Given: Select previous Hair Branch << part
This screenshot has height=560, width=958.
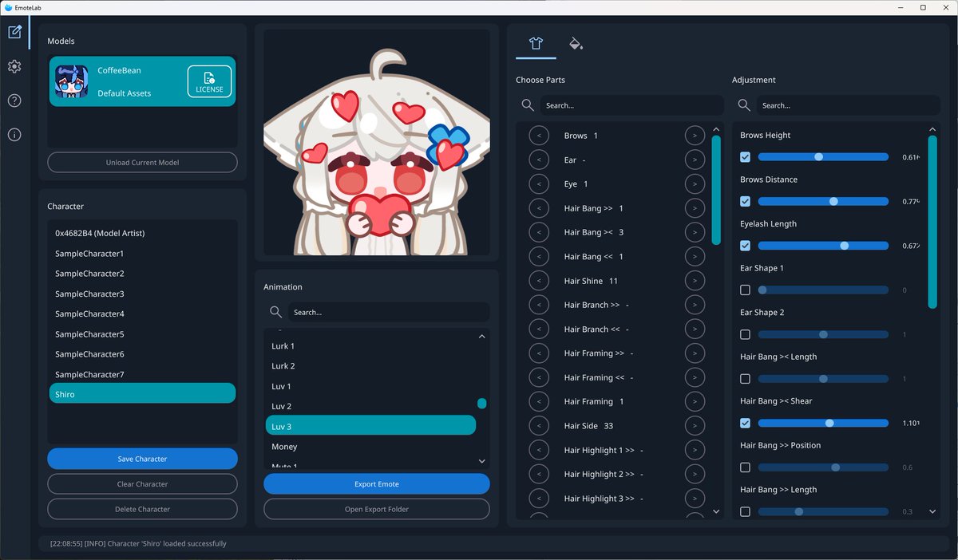Looking at the screenshot, I should click(539, 329).
